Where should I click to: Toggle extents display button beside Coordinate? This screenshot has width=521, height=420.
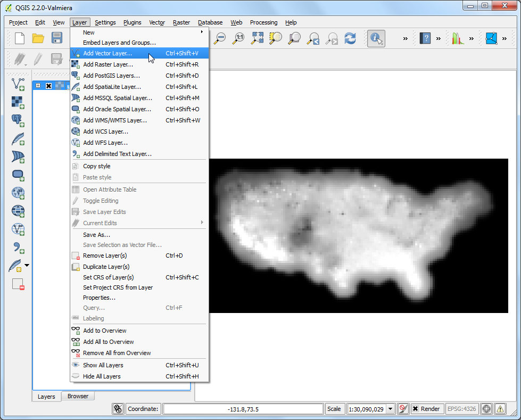[118, 409]
